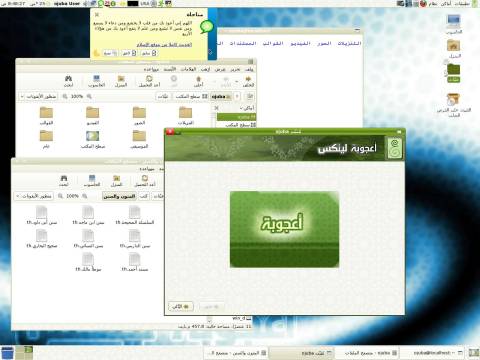The image size is (480, 360).
Task: Expand icon view mode dropdown in upper file manager
Action: pos(38,96)
